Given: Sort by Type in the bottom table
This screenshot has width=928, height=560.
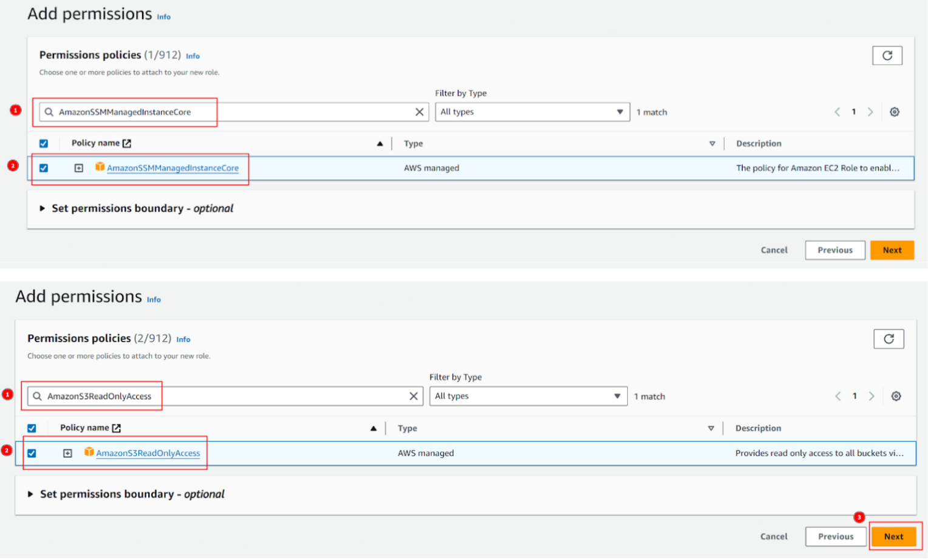Looking at the screenshot, I should tap(711, 429).
